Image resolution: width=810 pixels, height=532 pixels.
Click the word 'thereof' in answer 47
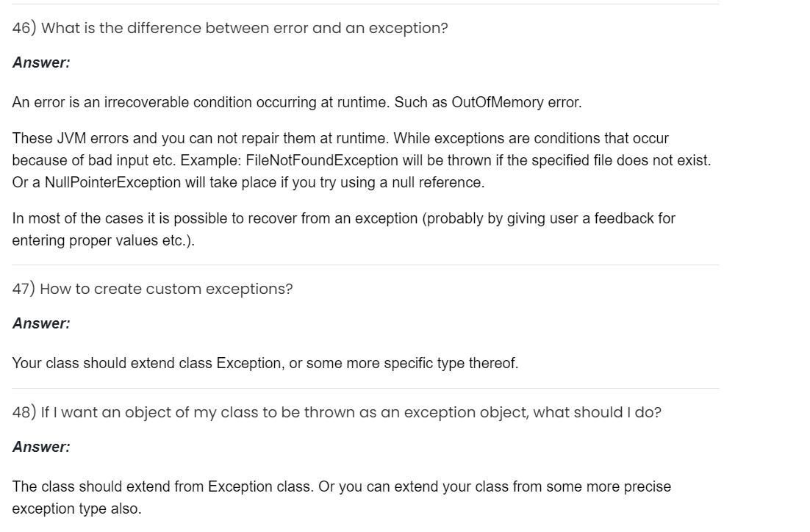click(x=493, y=364)
